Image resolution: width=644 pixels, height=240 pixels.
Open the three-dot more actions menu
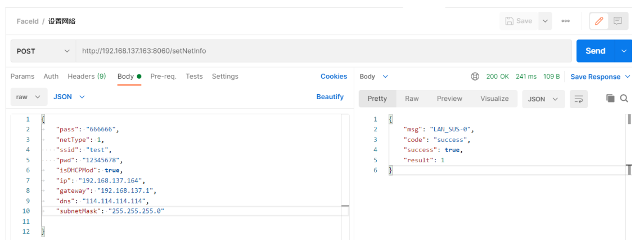click(566, 21)
